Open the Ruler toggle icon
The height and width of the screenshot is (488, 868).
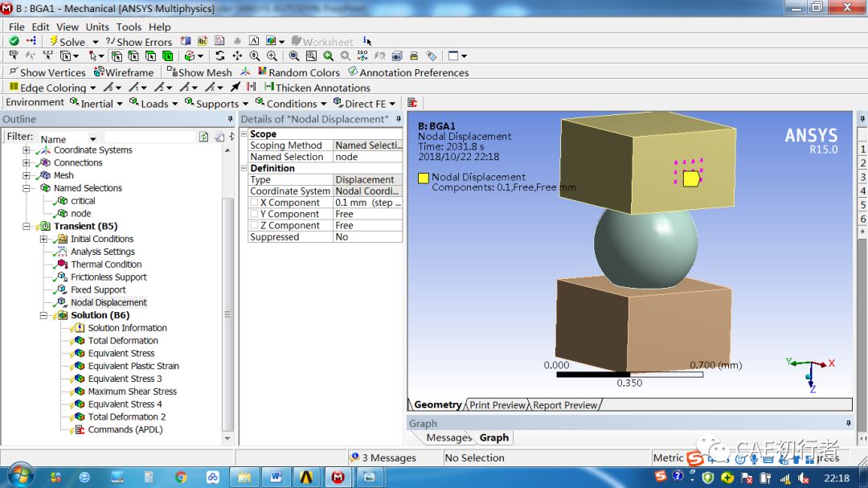coord(414,56)
